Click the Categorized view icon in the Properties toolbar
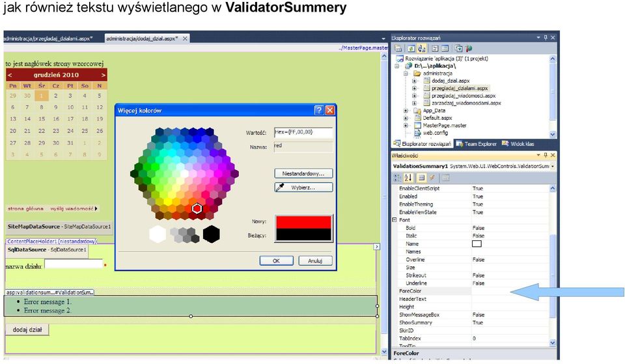This screenshot has width=625, height=364. 397,178
